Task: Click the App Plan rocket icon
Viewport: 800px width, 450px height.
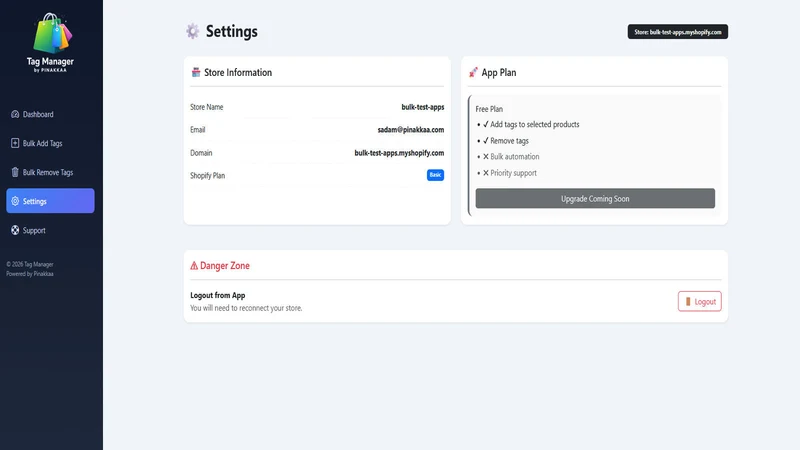Action: (x=473, y=72)
